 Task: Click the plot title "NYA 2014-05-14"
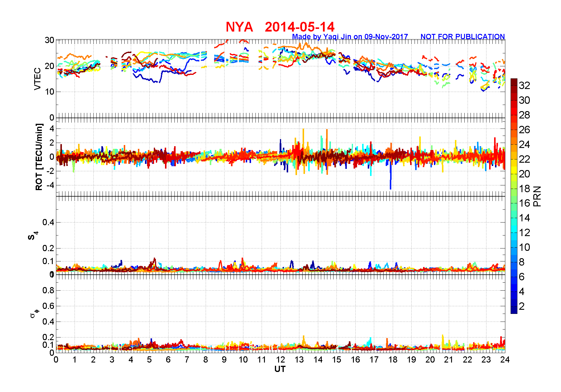coord(280,27)
